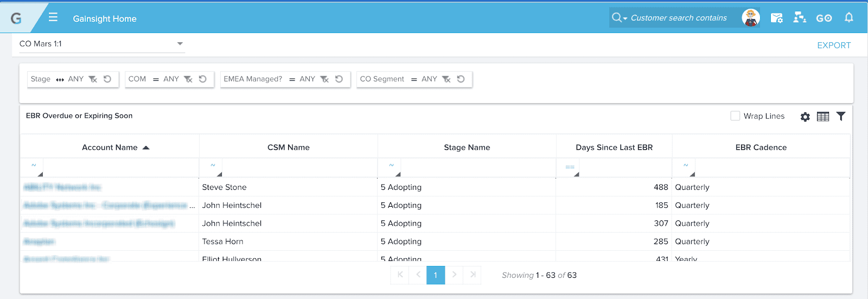Open the org hierarchy icon in header
This screenshot has height=299, width=868.
(x=799, y=18)
